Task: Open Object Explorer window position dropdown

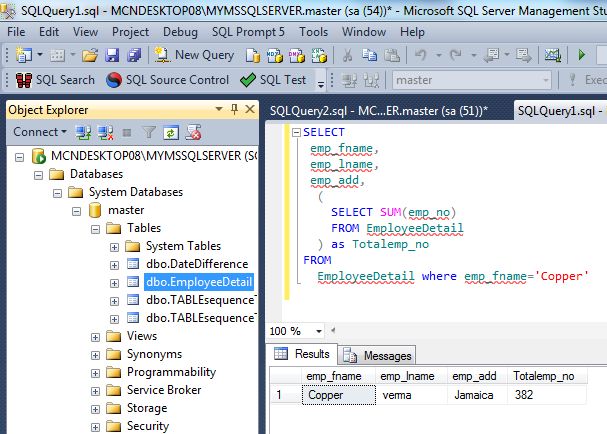Action: [x=219, y=109]
